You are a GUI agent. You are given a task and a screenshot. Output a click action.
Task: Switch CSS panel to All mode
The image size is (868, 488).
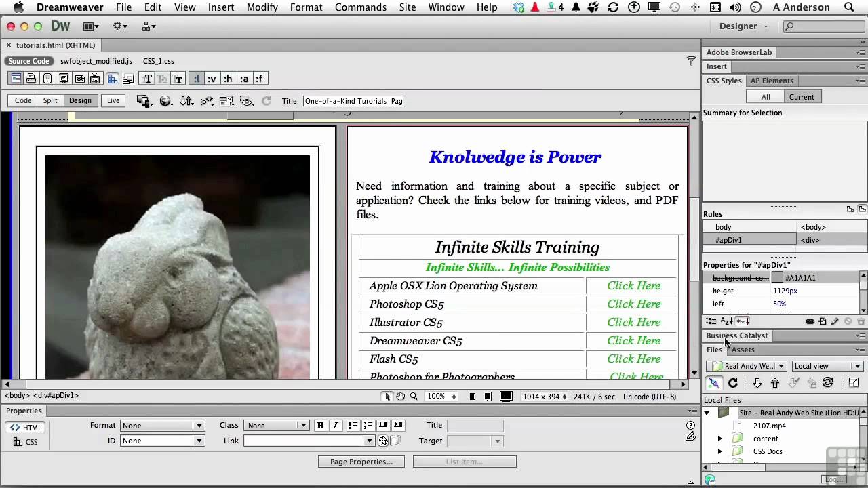(x=766, y=97)
